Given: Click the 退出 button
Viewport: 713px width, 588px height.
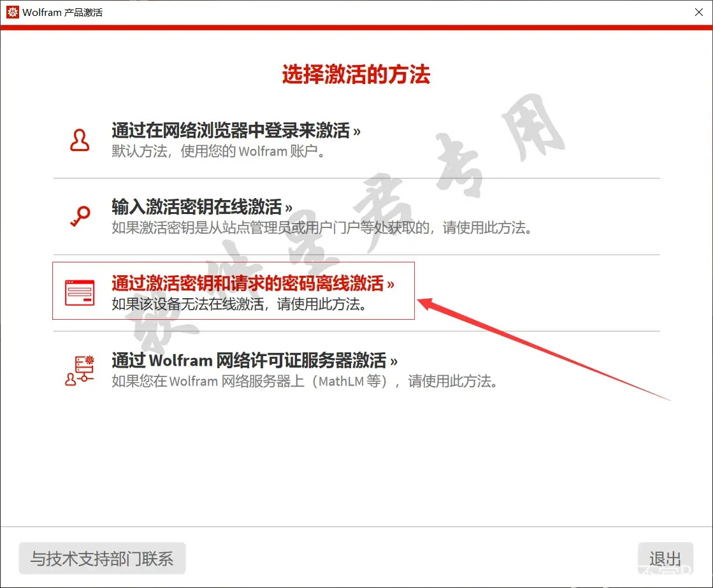Looking at the screenshot, I should pos(665,559).
